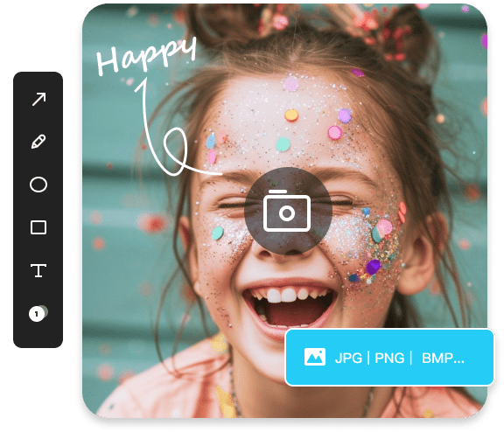The height and width of the screenshot is (432, 504).
Task: Click the PNG format label
Action: coord(389,358)
